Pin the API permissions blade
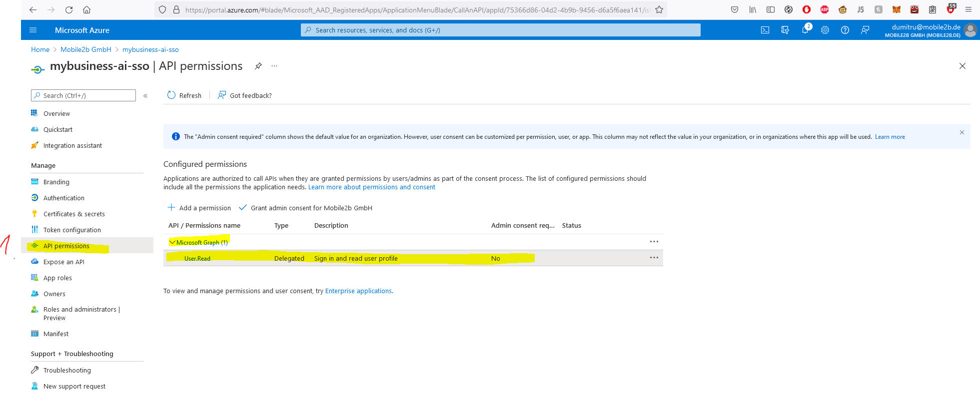 [x=258, y=66]
